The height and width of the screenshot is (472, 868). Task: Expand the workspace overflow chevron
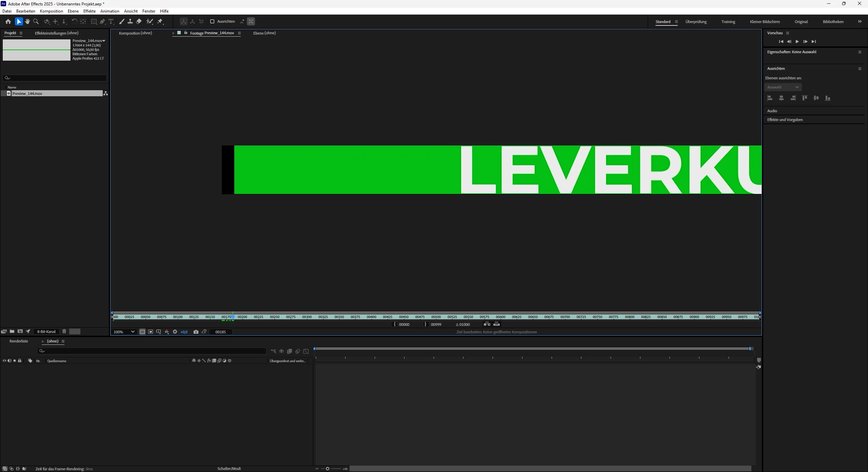pyautogui.click(x=860, y=21)
